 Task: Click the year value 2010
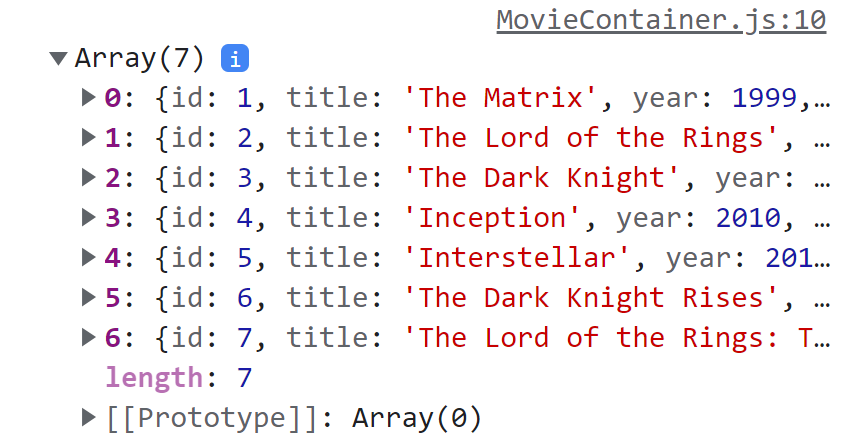(748, 218)
